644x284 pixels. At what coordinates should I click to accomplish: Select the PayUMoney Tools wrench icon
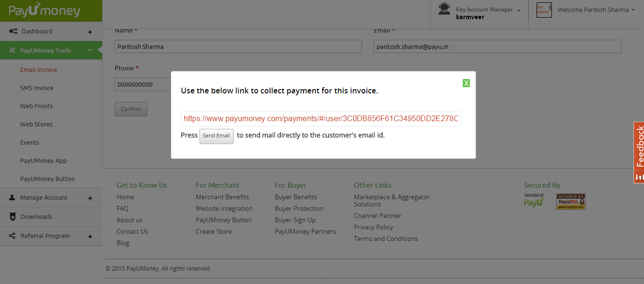coord(11,50)
